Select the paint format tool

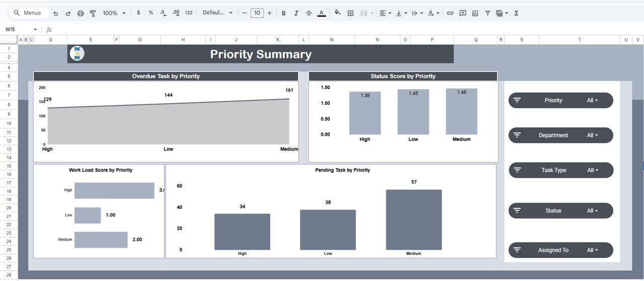pos(93,13)
